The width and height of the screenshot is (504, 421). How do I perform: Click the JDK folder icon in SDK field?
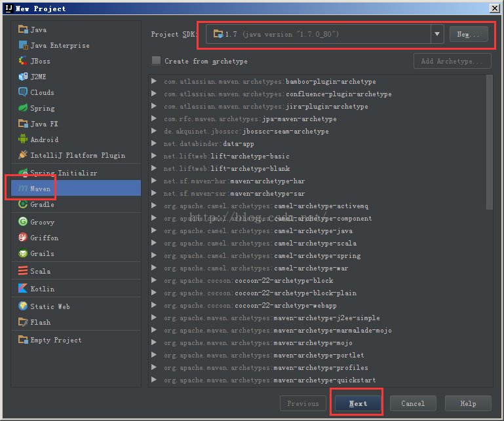tap(218, 33)
